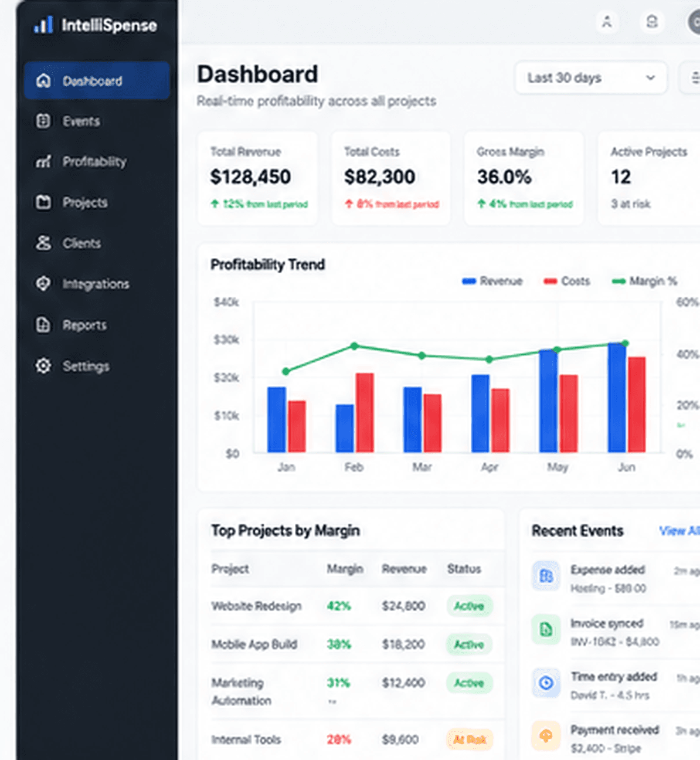Click the Reports document icon in sidebar
This screenshot has height=760, width=700.
coord(43,324)
